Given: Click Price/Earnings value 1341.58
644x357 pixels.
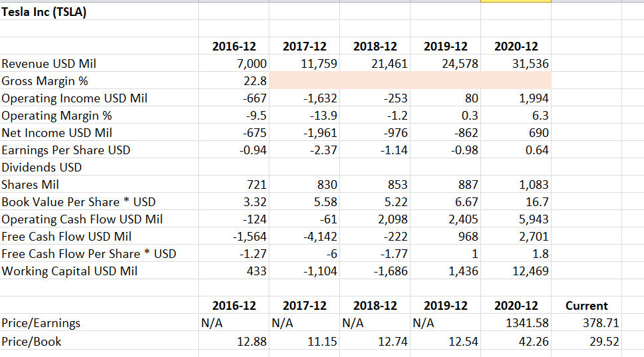Looking at the screenshot, I should tap(528, 323).
